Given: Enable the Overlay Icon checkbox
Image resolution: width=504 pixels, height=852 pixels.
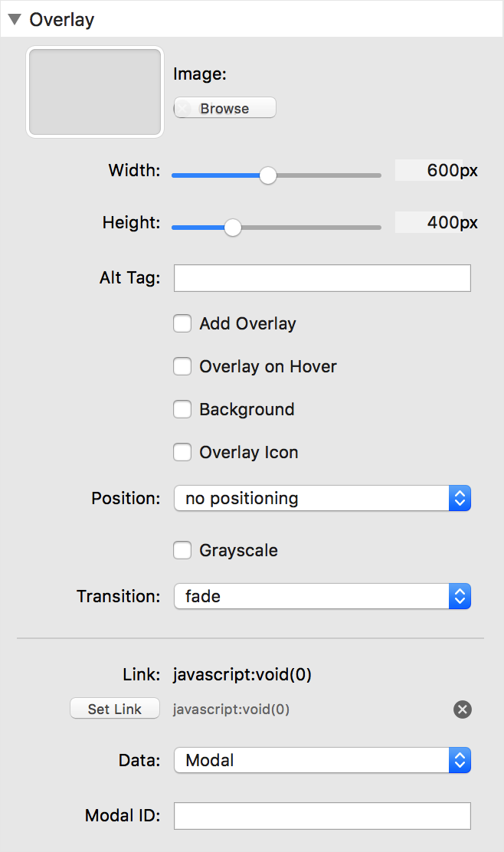Looking at the screenshot, I should [x=182, y=452].
